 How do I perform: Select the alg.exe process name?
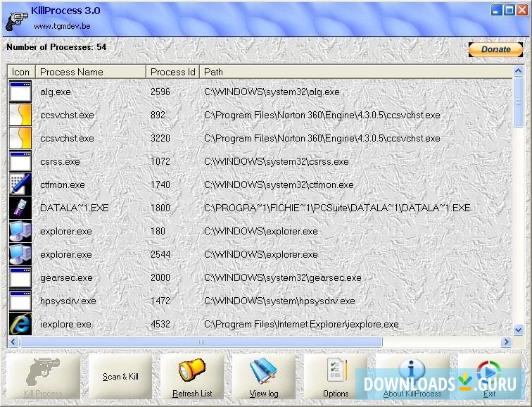pos(56,92)
